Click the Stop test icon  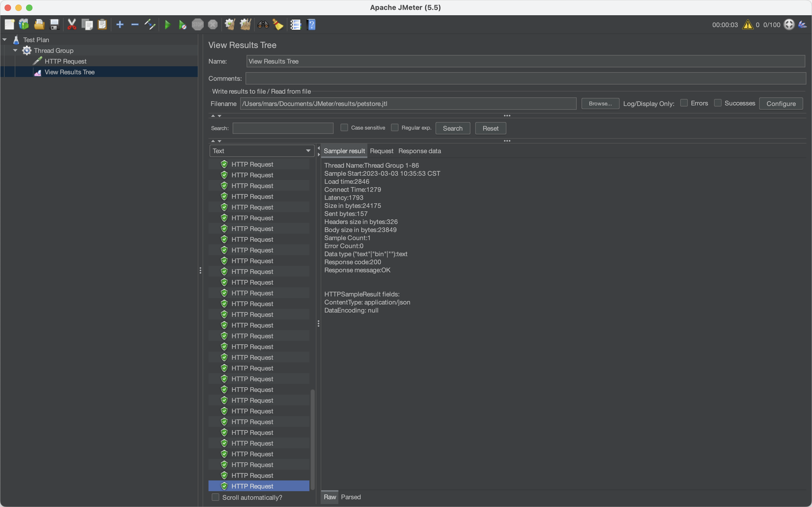click(197, 24)
